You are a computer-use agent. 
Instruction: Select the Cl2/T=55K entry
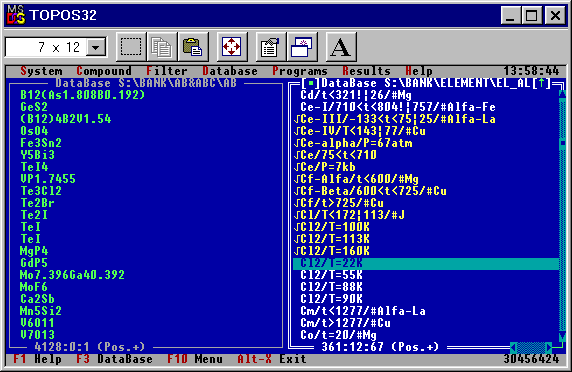click(331, 275)
